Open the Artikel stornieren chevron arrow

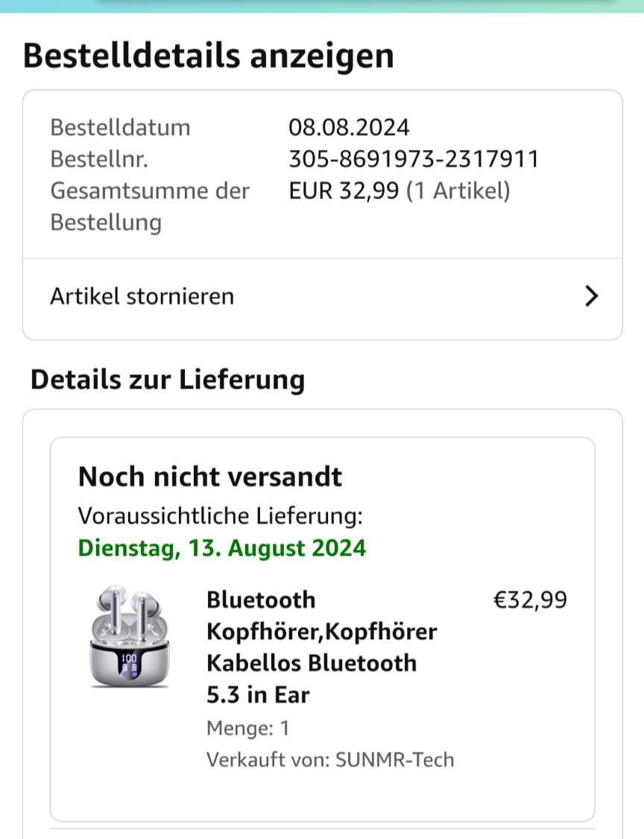[x=591, y=296]
